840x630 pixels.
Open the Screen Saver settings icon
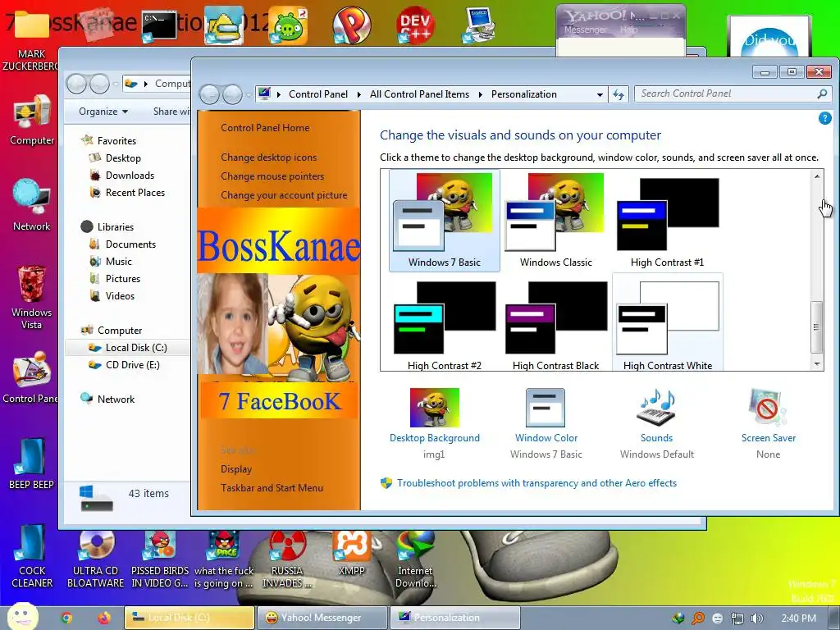coord(768,409)
